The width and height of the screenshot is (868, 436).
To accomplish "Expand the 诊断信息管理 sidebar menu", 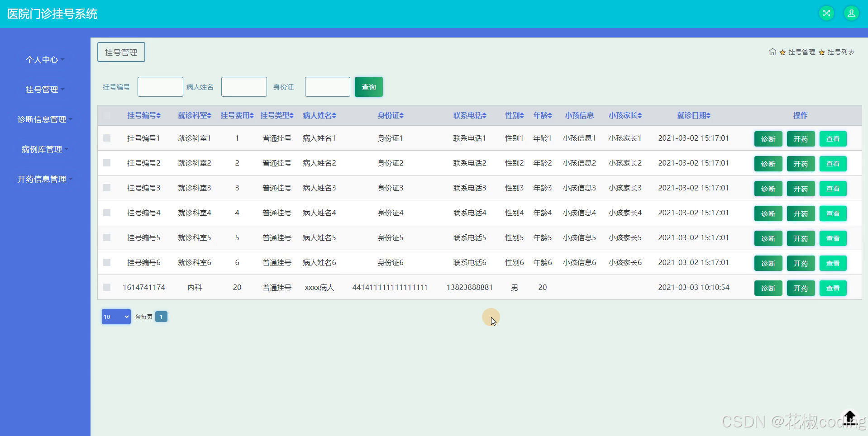I will click(x=45, y=119).
